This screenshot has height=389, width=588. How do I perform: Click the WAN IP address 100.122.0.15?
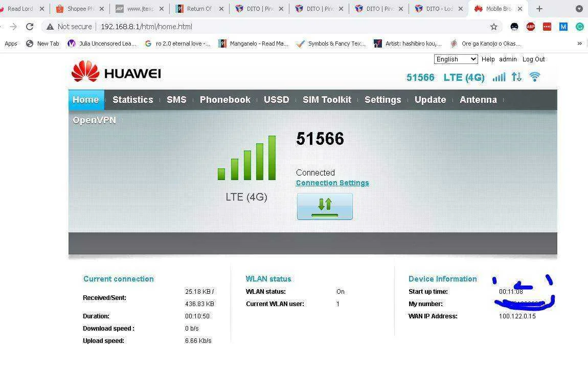coord(517,316)
